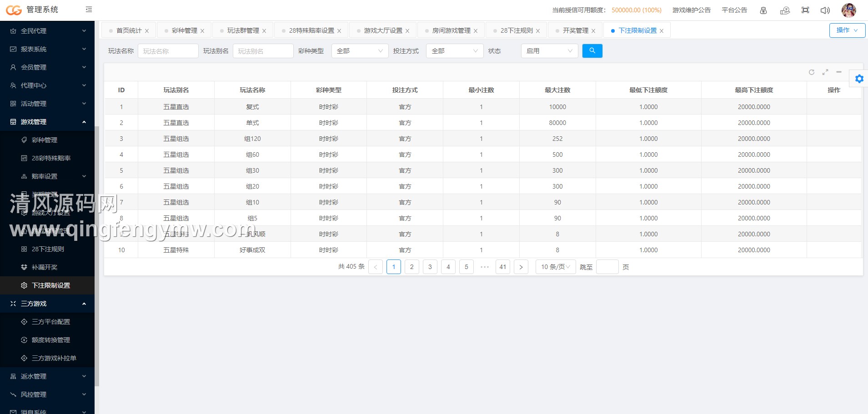
Task: Open the 投注方式 dropdown
Action: click(454, 51)
